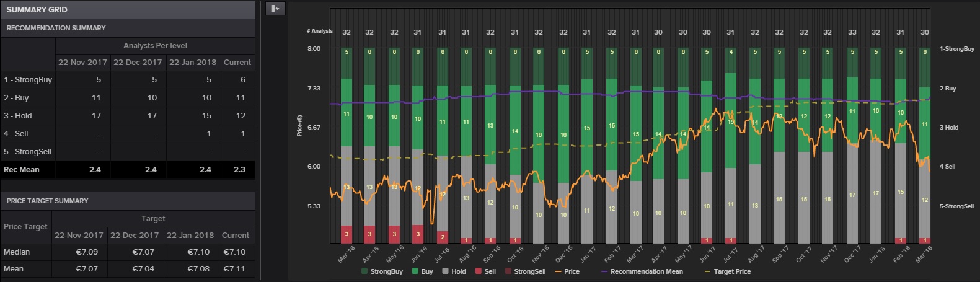The width and height of the screenshot is (980, 282).
Task: Click the Mar '16 x-axis label
Action: [x=346, y=254]
